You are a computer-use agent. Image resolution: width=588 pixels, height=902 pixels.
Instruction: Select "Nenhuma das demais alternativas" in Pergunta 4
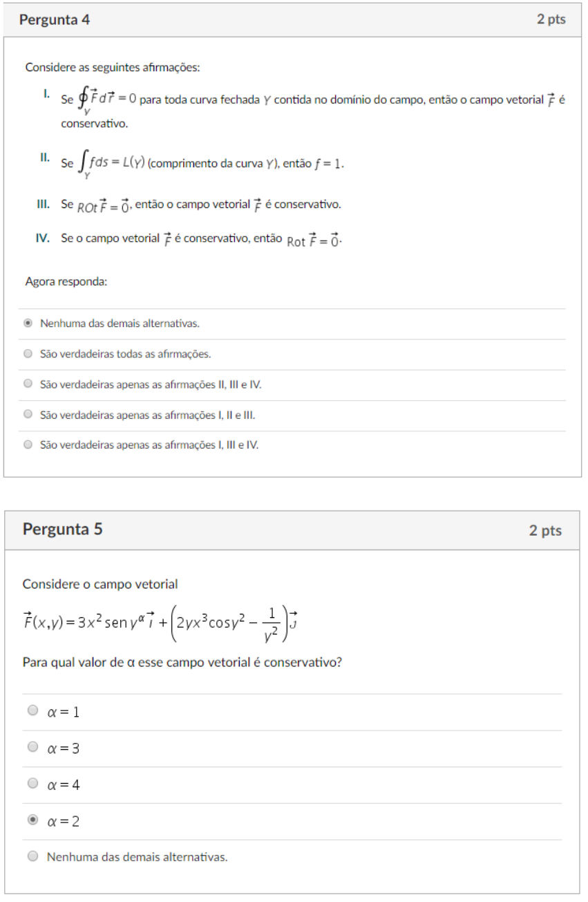[x=28, y=323]
